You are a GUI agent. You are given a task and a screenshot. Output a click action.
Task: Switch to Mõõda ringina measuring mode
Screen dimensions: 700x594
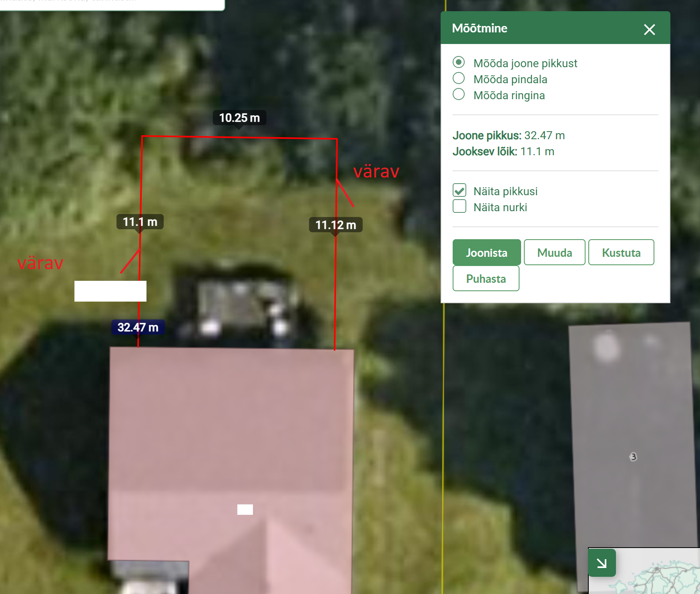459,94
